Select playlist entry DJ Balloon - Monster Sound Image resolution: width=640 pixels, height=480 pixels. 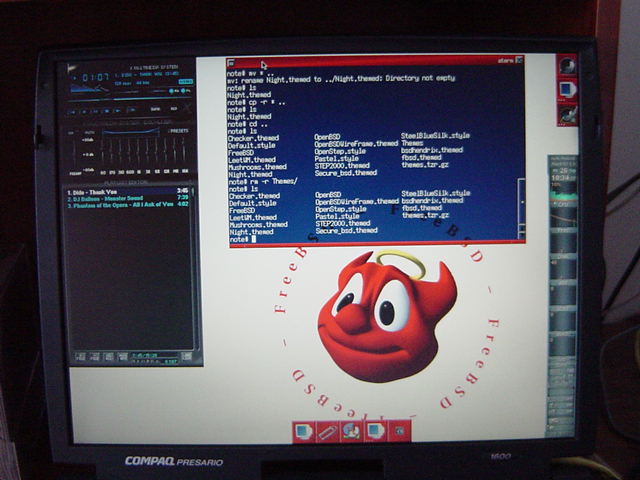pos(127,198)
